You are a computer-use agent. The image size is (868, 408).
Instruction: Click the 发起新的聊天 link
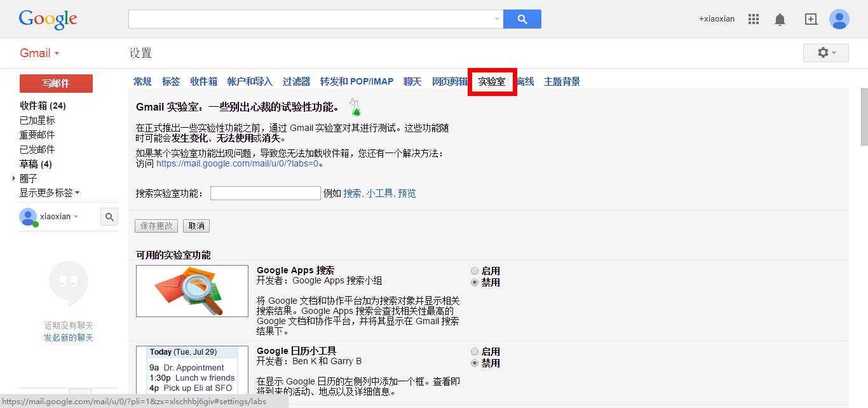tap(69, 337)
